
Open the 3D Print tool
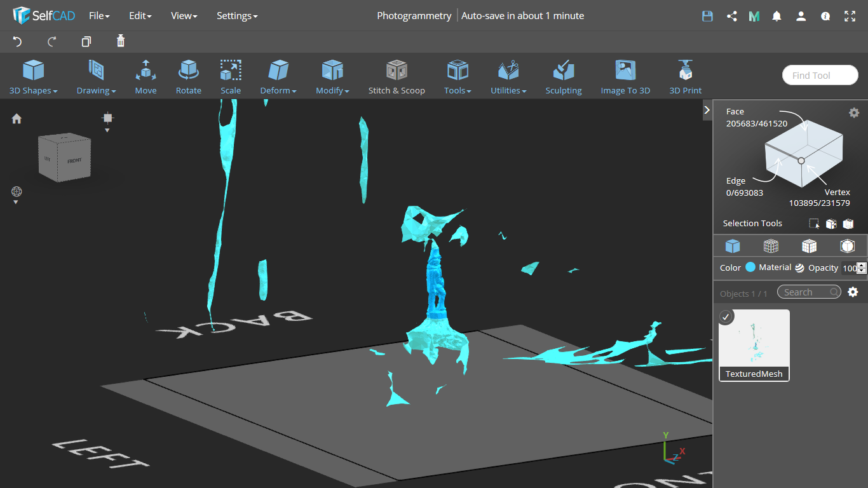(686, 77)
